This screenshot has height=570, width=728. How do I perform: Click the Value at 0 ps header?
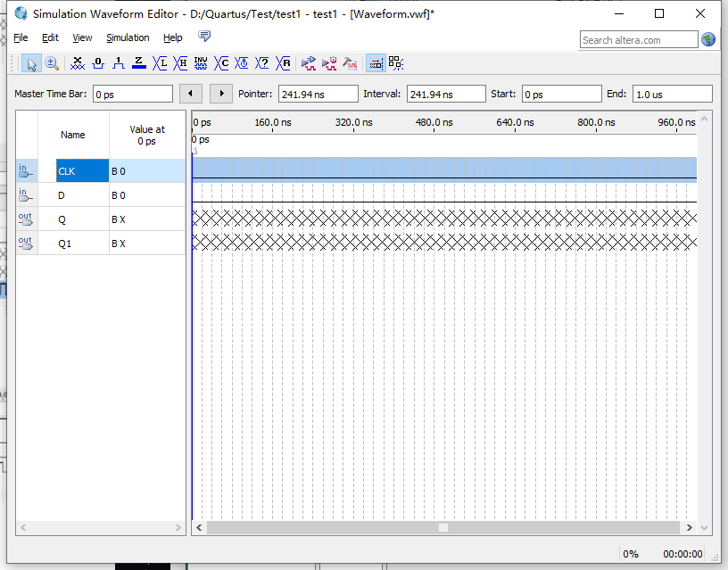tap(147, 135)
